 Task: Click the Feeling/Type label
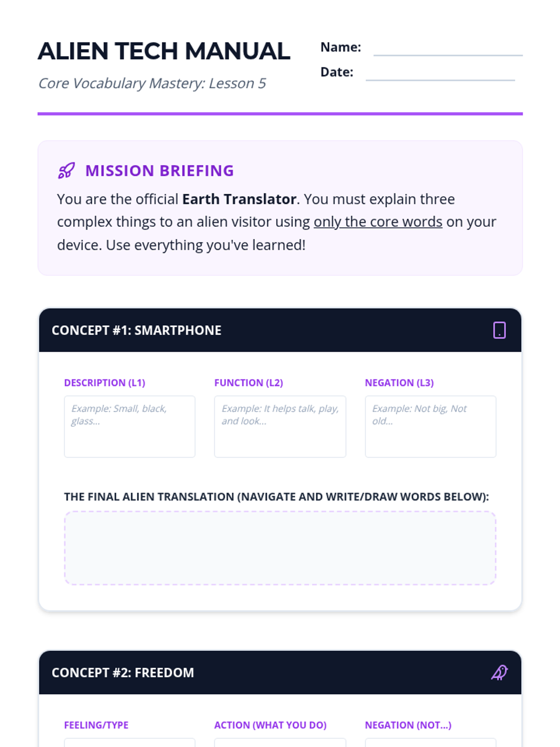[x=96, y=725]
